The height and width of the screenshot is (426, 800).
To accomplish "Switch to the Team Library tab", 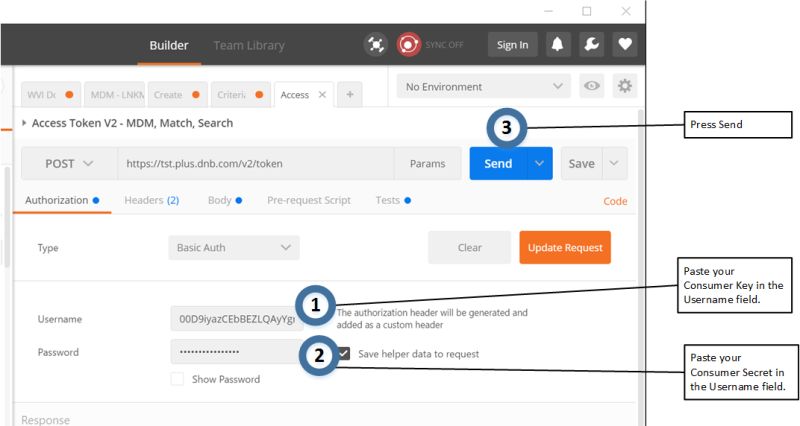I will click(249, 45).
